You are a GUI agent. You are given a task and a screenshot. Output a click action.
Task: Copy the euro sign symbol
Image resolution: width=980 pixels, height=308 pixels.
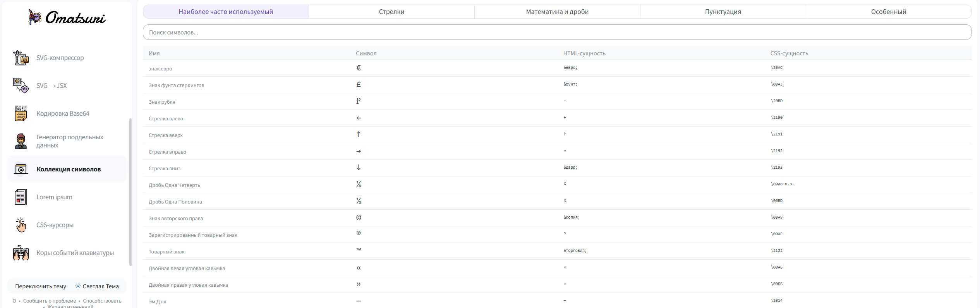[x=359, y=68]
